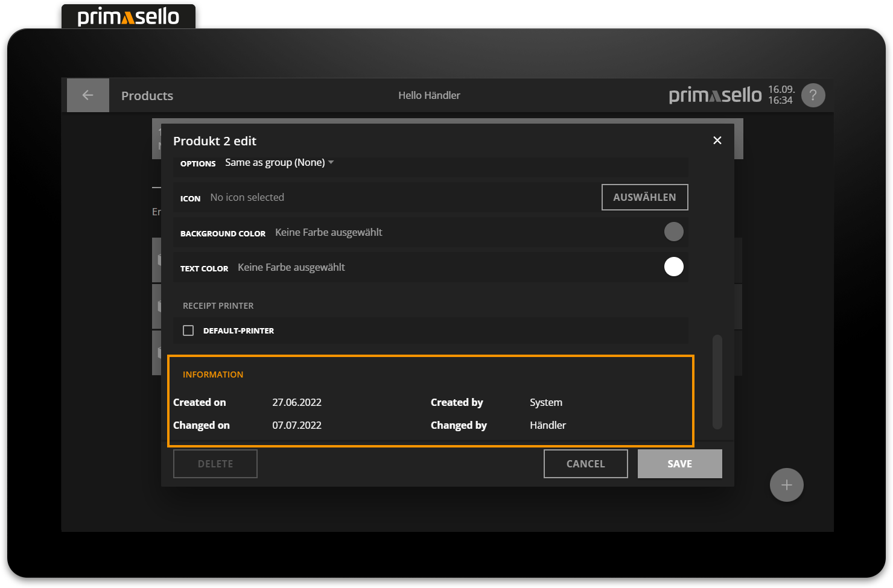This screenshot has width=893, height=588.
Task: Pick the white Text Color swatch
Action: tap(673, 267)
